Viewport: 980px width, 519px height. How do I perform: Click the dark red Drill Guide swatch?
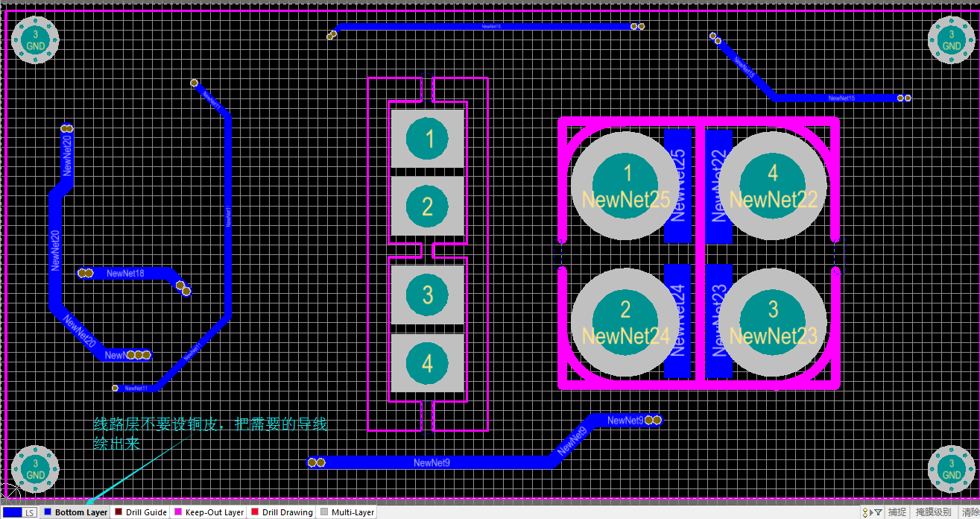pos(118,512)
